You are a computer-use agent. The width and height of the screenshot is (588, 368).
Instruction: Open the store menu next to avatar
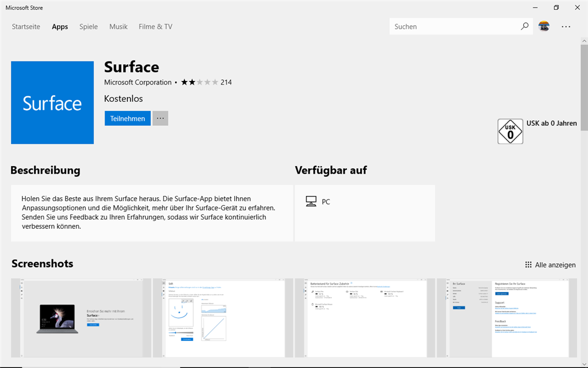[x=566, y=26]
